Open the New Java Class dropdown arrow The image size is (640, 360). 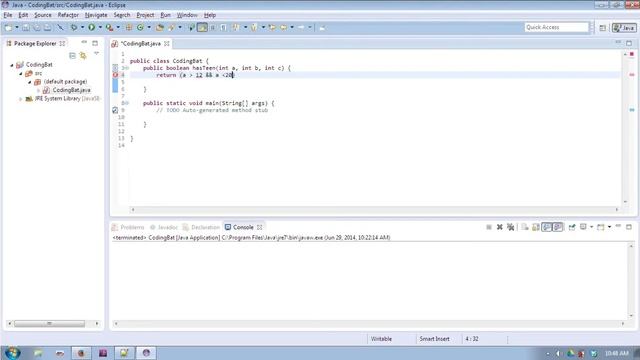(x=149, y=27)
